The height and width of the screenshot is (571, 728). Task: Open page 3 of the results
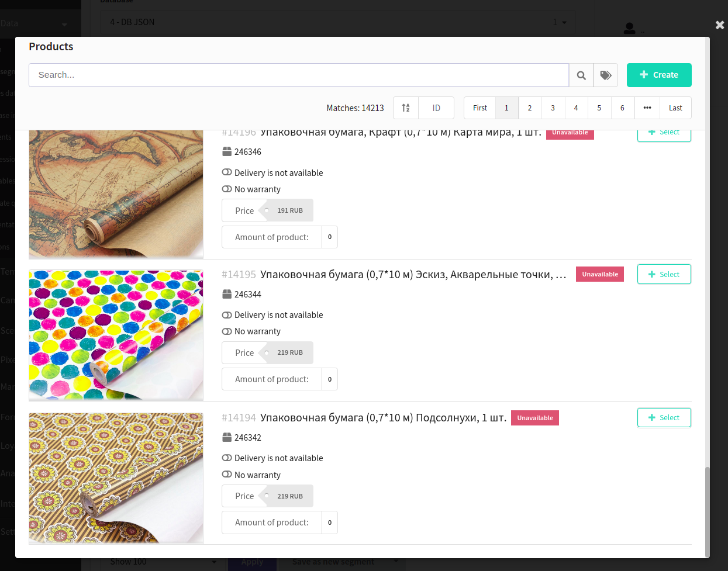(x=553, y=108)
